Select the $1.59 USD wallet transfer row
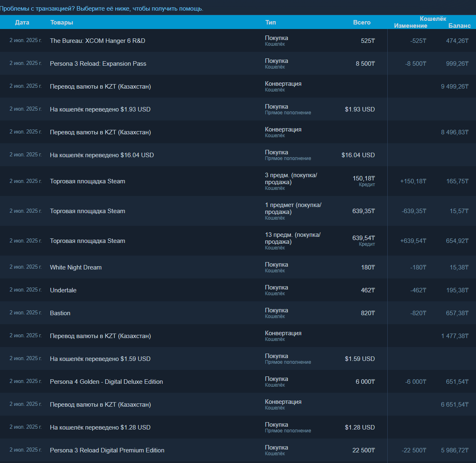Viewport: 476px width, 463px height. point(238,358)
